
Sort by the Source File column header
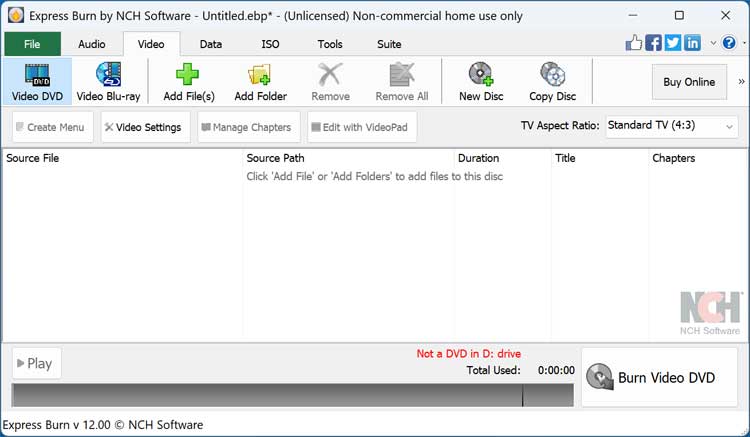pyautogui.click(x=122, y=158)
